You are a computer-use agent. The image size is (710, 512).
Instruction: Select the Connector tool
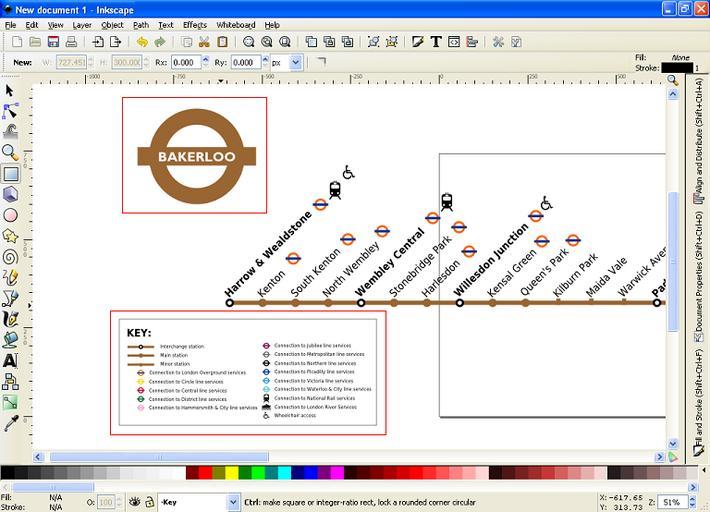[x=10, y=382]
